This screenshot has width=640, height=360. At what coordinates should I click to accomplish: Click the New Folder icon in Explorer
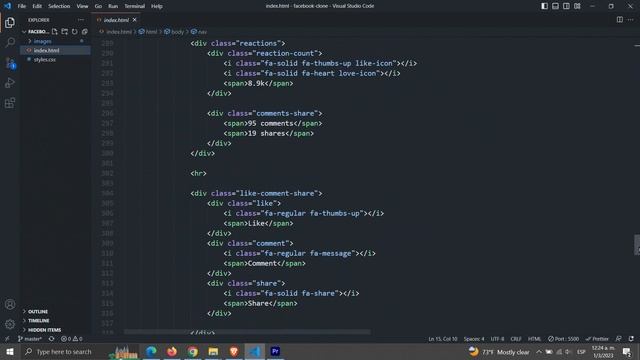(x=64, y=31)
